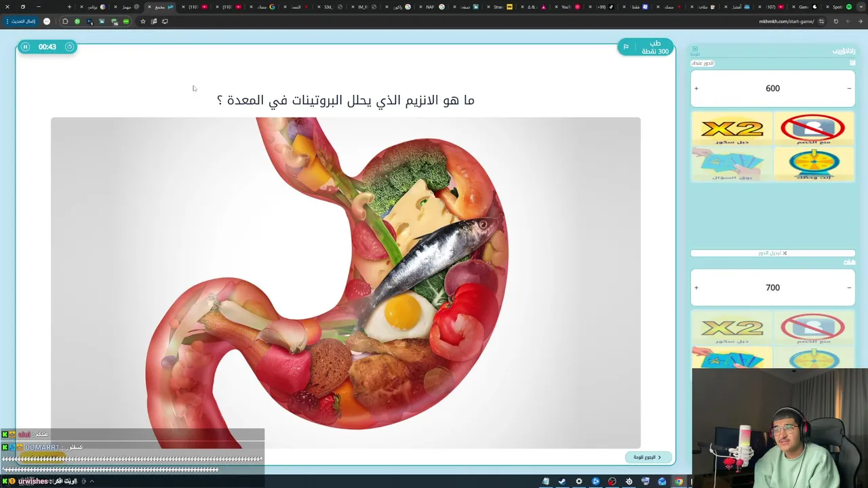Click the browser forward arrow
868x488 pixels.
(x=848, y=21)
